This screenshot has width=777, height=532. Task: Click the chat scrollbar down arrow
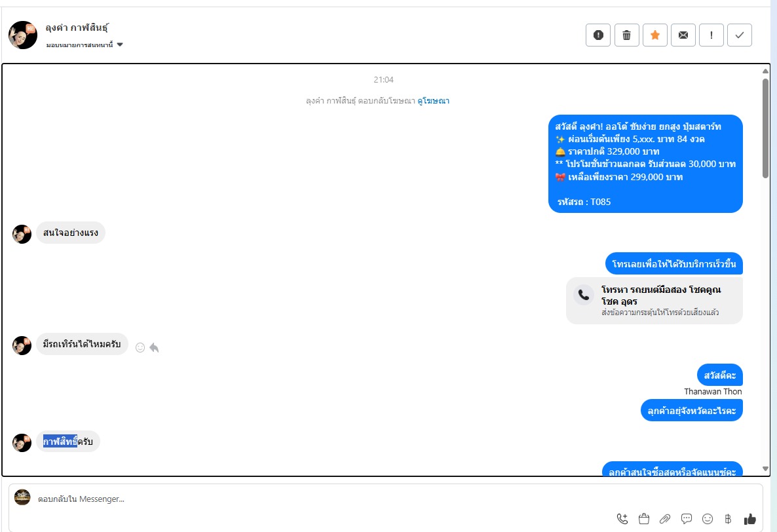(766, 468)
